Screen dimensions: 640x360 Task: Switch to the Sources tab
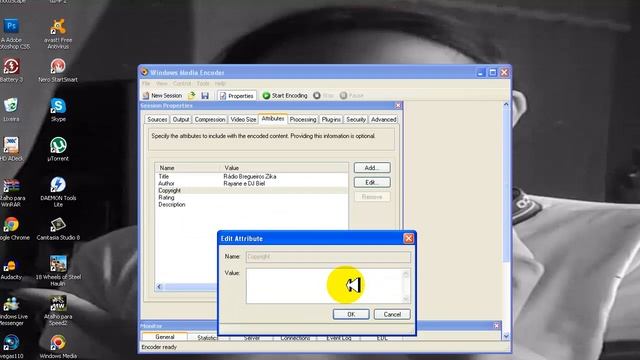pos(157,120)
